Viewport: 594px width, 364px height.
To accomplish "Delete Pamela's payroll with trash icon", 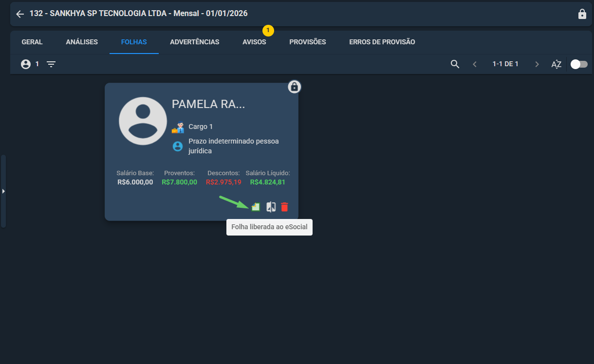I will [x=285, y=207].
